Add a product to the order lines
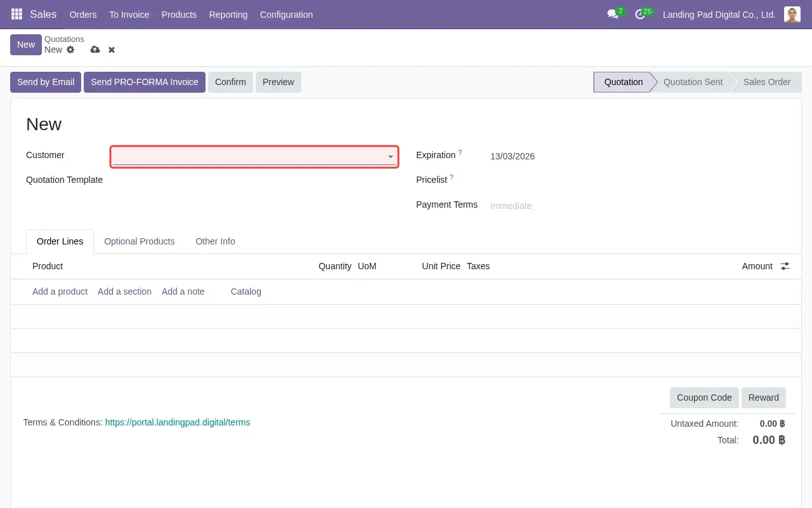This screenshot has height=508, width=812. pos(60,291)
